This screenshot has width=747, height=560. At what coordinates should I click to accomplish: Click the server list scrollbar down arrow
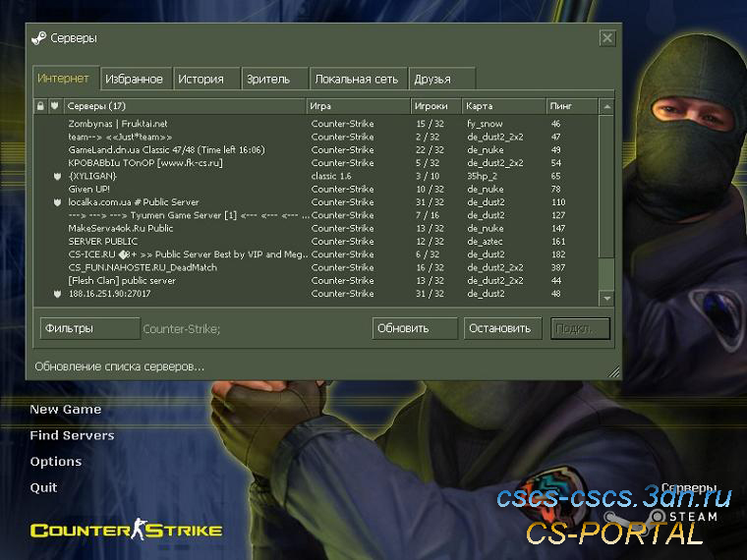coord(606,298)
